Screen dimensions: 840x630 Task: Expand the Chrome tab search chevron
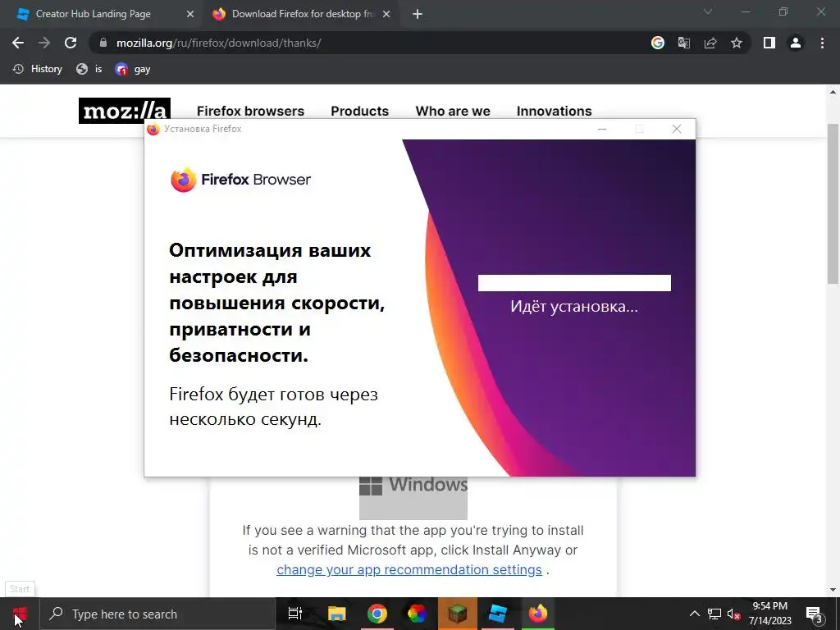[708, 11]
